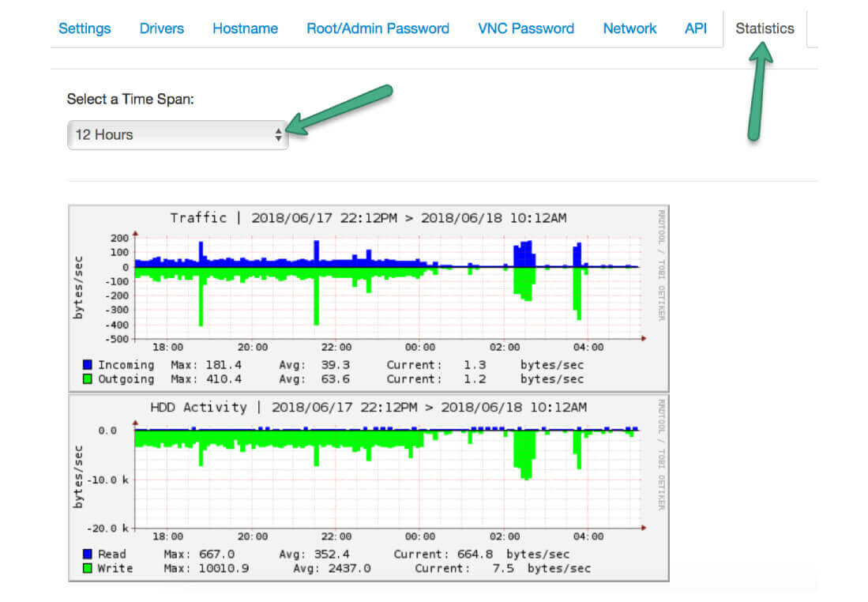The width and height of the screenshot is (868, 602).
Task: Click the Read 'Avg: 352.4' value
Action: (x=314, y=555)
